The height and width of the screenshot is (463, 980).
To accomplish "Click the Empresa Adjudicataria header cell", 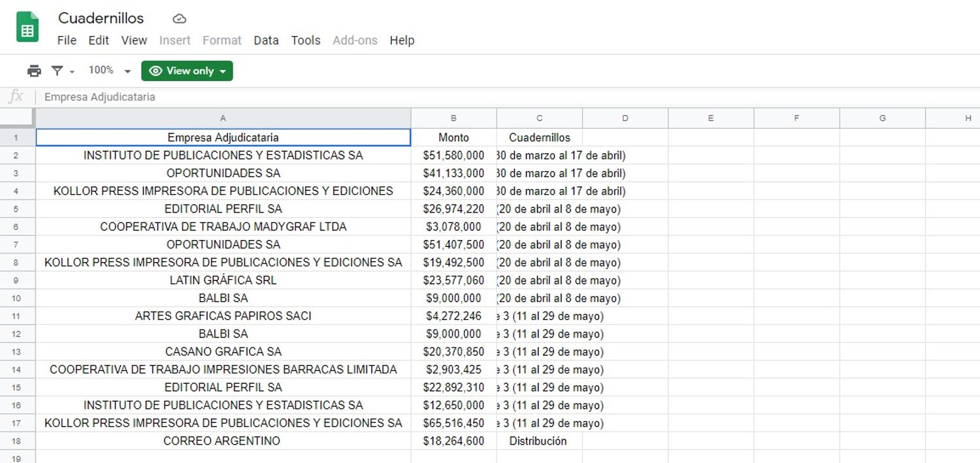I will (223, 137).
